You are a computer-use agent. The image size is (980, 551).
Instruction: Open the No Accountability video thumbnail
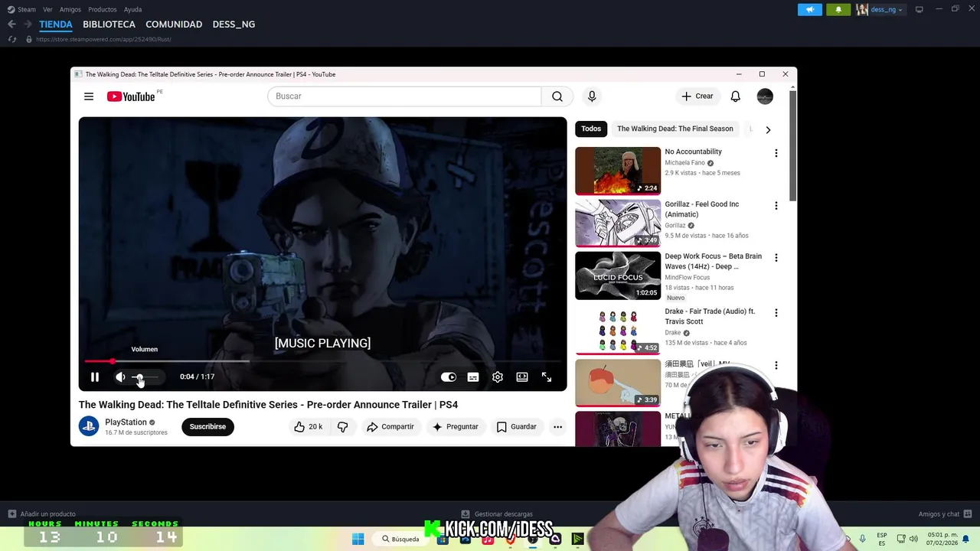618,171
